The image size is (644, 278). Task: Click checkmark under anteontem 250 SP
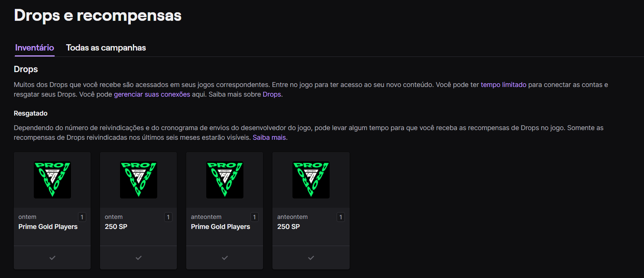pos(311,258)
